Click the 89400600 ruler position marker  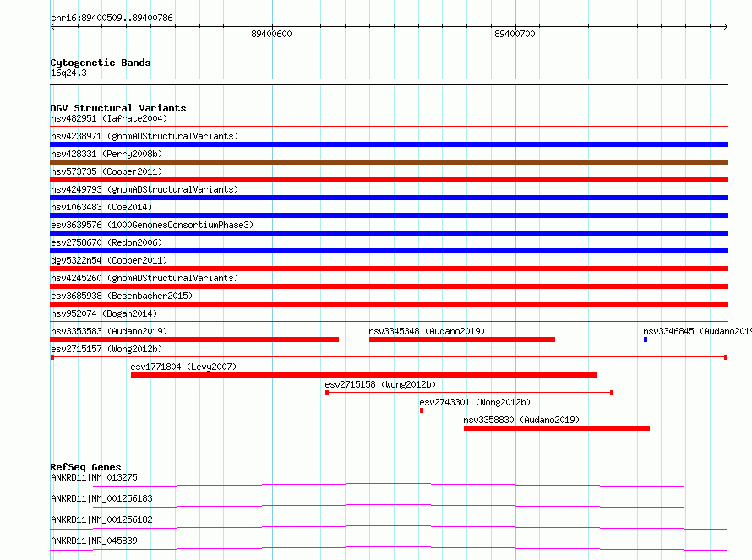(x=271, y=34)
